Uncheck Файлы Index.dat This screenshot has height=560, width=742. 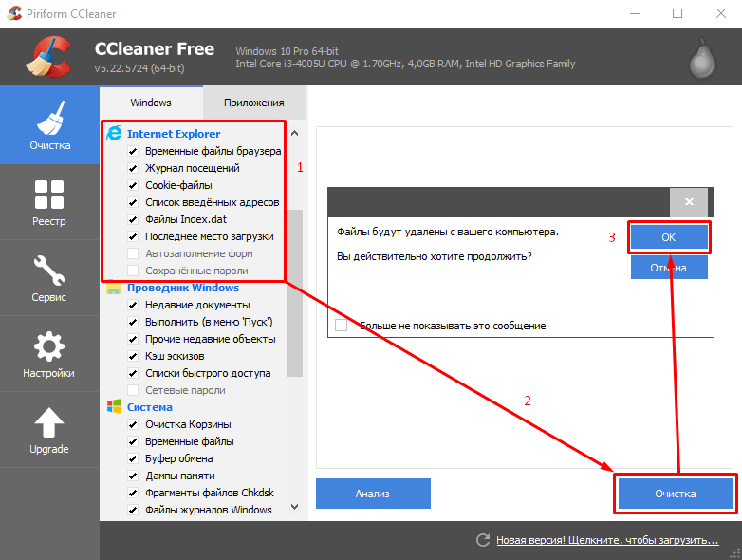(x=133, y=219)
